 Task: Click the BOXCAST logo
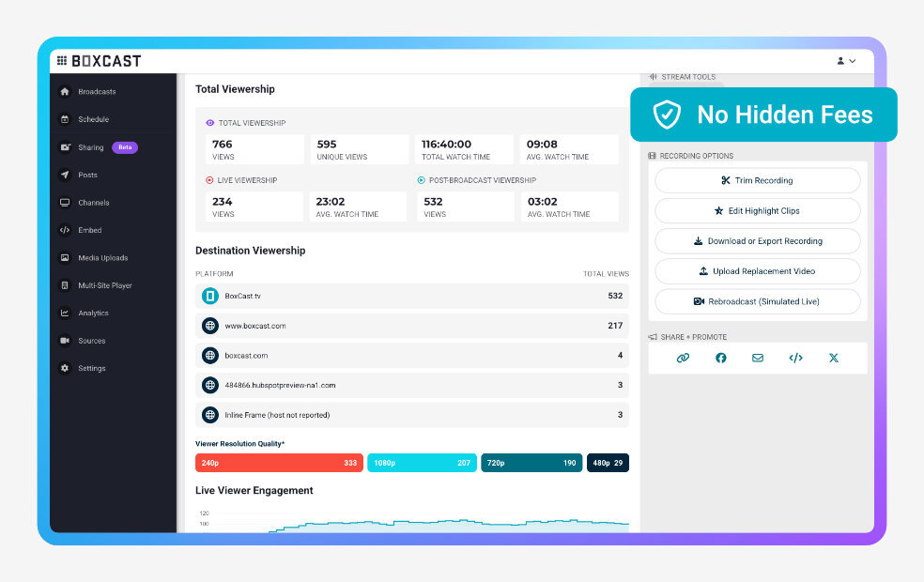point(106,61)
